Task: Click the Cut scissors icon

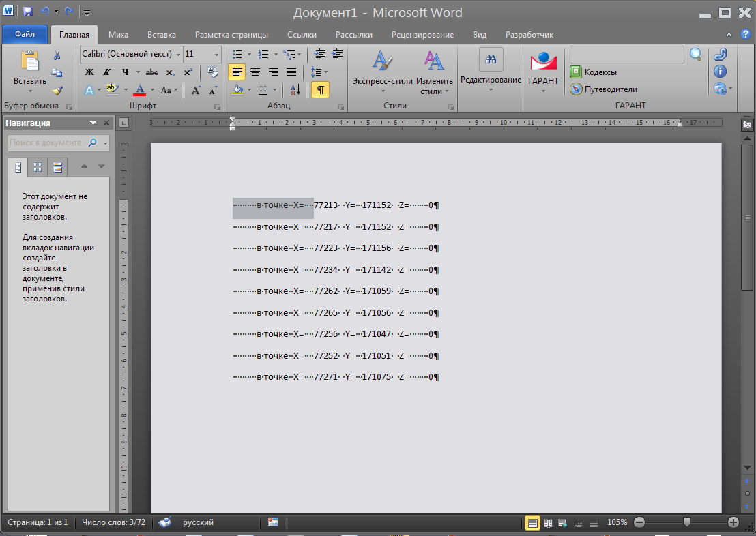Action: click(x=57, y=55)
